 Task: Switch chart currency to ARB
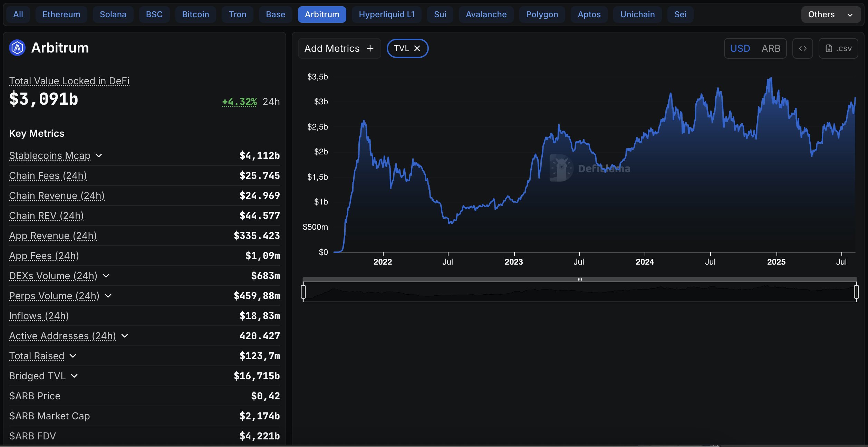[x=771, y=48]
